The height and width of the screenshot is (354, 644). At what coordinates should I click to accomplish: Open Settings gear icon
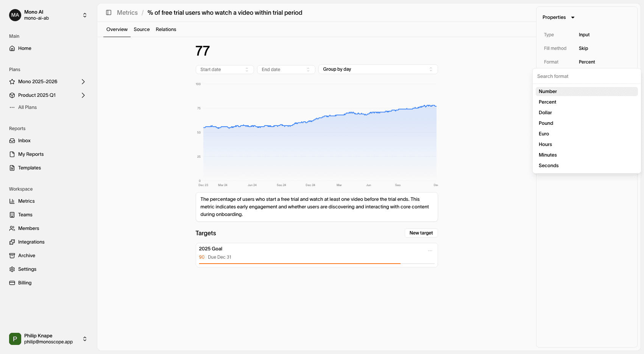[x=12, y=269]
